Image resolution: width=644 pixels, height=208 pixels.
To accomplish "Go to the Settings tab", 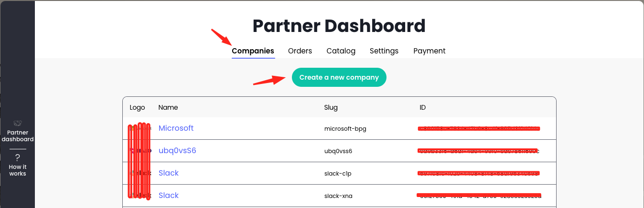I will tap(384, 51).
